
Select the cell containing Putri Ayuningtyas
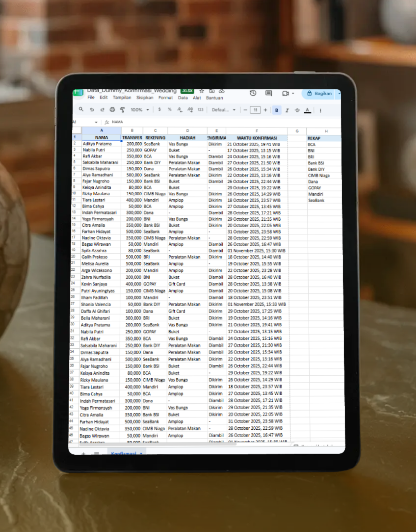pos(100,291)
